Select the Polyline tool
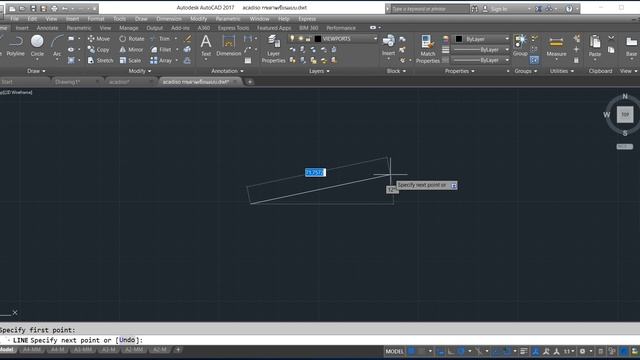The height and width of the screenshot is (360, 640). point(16,45)
